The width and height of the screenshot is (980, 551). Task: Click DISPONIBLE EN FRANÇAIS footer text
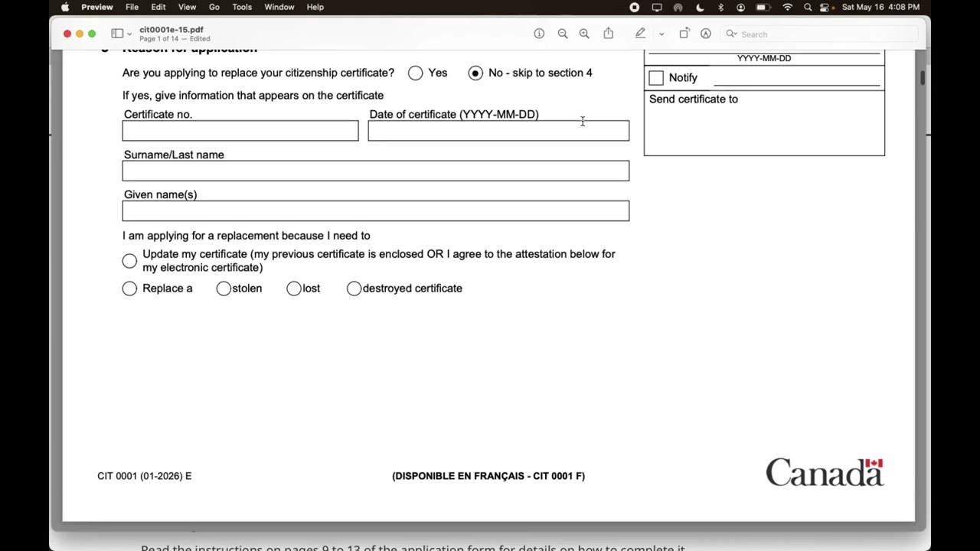488,476
